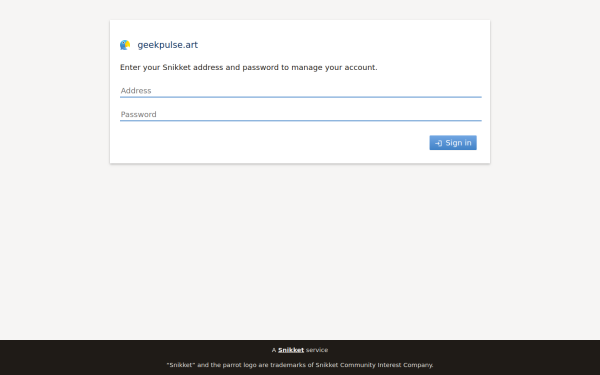Focus the Password input field

tap(300, 114)
